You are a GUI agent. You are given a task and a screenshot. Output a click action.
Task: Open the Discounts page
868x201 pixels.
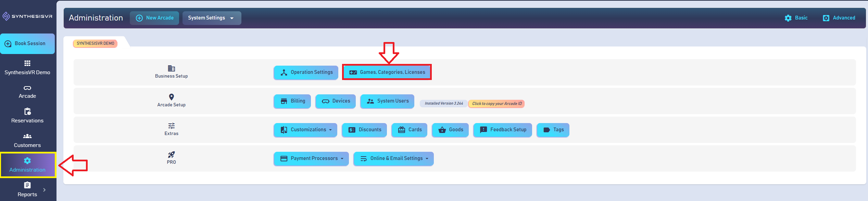pyautogui.click(x=364, y=130)
